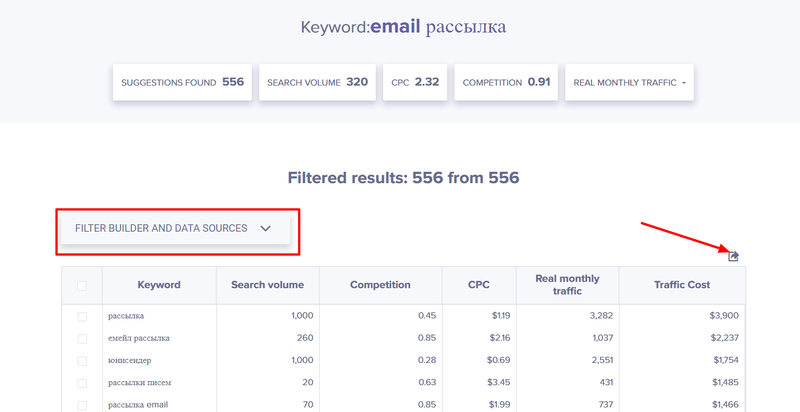Click traffic cost value $2,237
The height and width of the screenshot is (412, 800).
724,338
